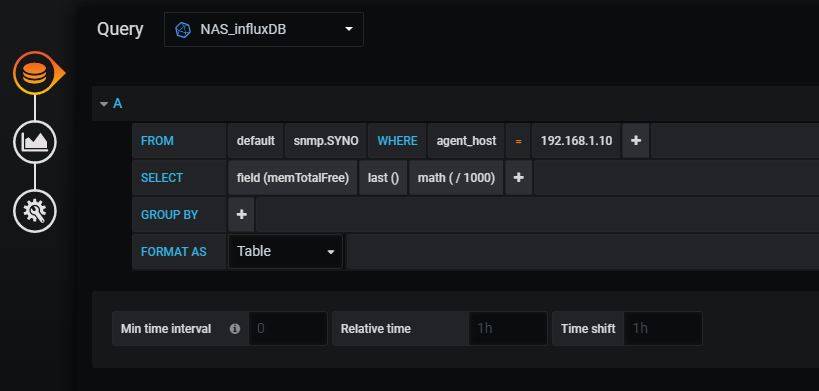Screen dimensions: 819x391
Task: Edit the math ( / 1000) segment
Action: pos(456,178)
